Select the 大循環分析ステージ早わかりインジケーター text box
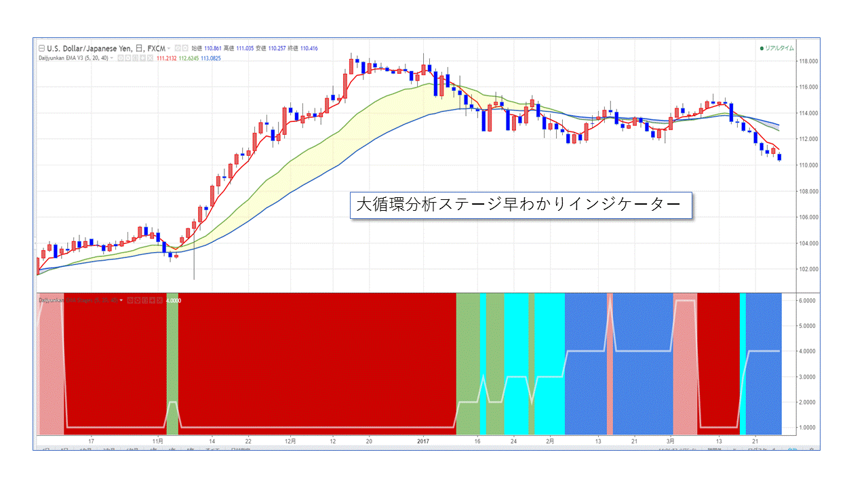This screenshot has width=868, height=488. click(x=521, y=205)
